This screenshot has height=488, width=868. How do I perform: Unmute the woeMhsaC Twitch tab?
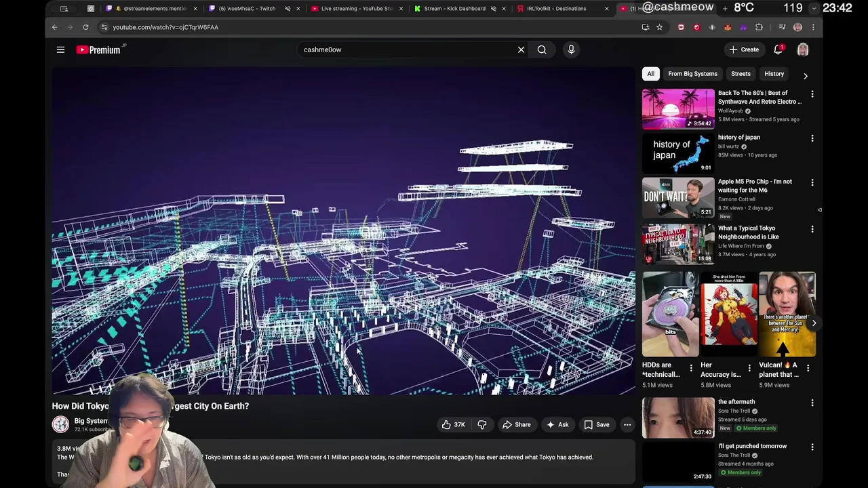tap(288, 9)
